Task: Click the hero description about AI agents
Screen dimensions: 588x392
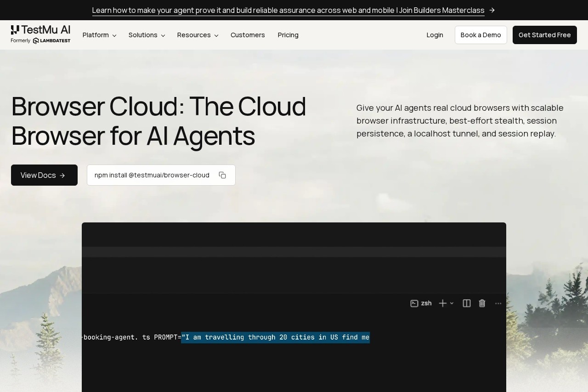Action: point(460,121)
